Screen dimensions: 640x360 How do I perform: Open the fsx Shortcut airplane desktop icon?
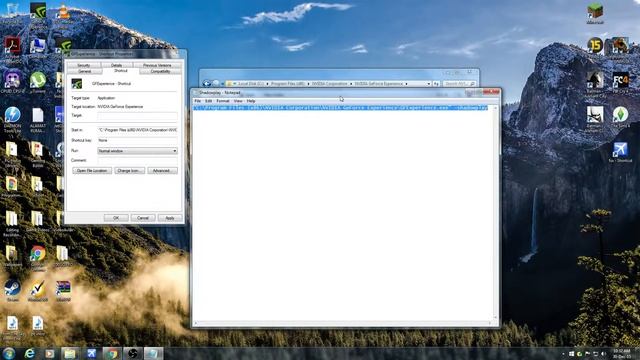pyautogui.click(x=620, y=150)
